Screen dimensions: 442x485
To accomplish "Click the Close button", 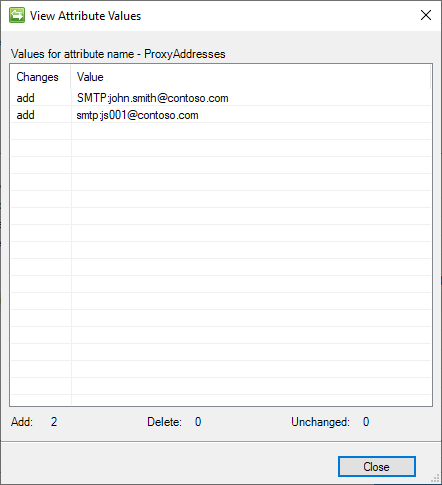I will 377,466.
